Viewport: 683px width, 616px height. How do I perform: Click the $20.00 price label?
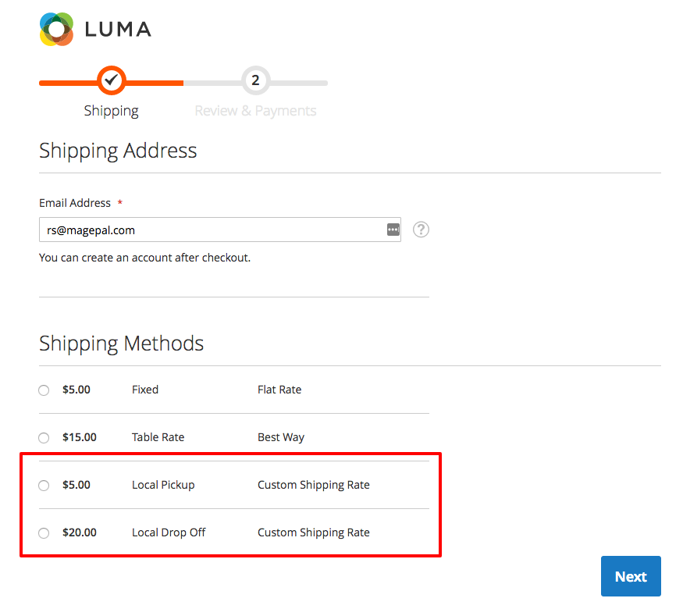80,532
